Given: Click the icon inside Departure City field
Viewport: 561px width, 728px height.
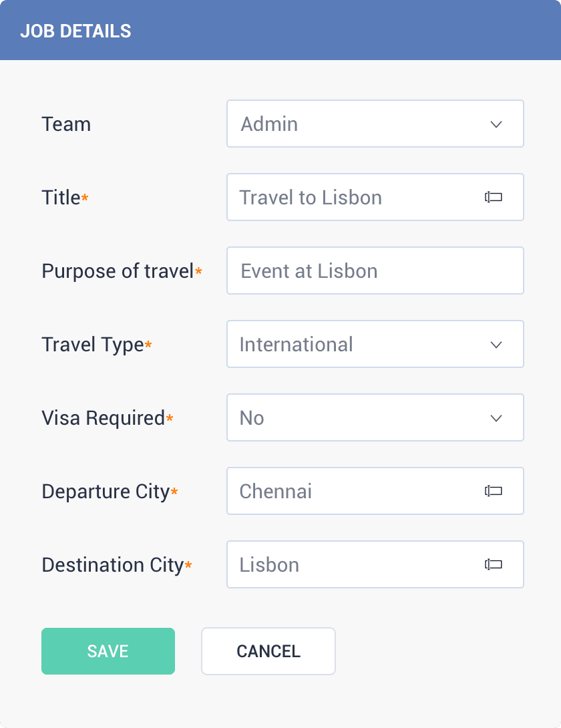Looking at the screenshot, I should coord(493,491).
